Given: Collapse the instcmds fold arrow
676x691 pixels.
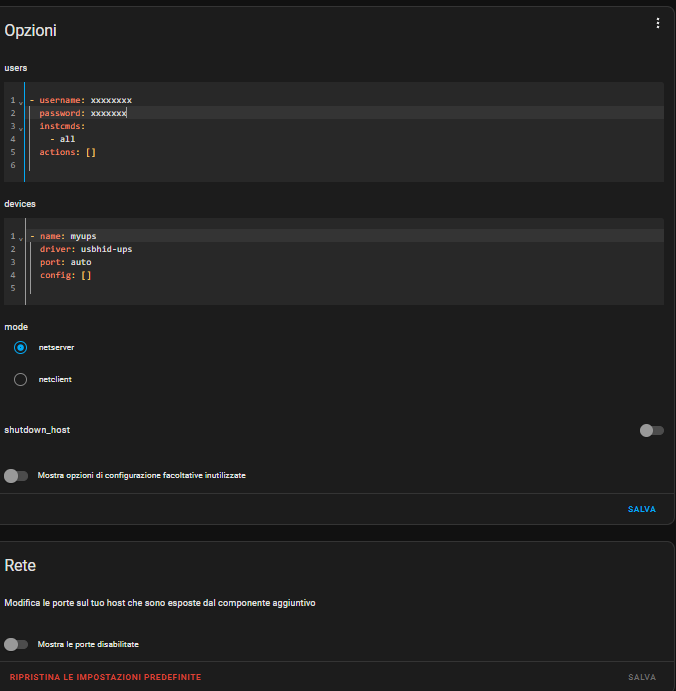Looking at the screenshot, I should [x=20, y=127].
